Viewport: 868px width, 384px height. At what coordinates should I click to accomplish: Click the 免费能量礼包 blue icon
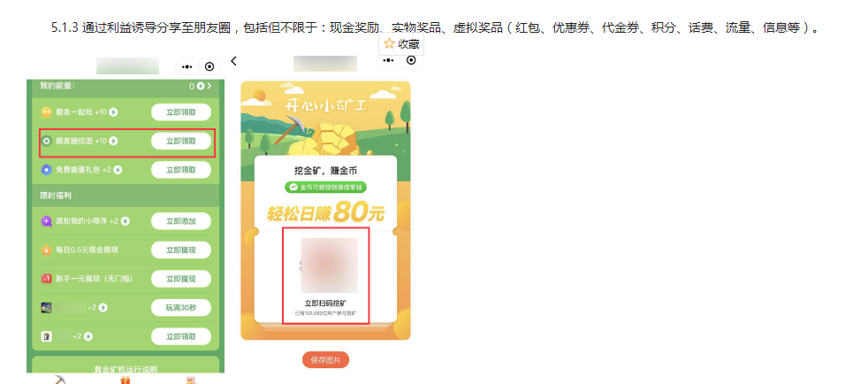click(x=47, y=170)
